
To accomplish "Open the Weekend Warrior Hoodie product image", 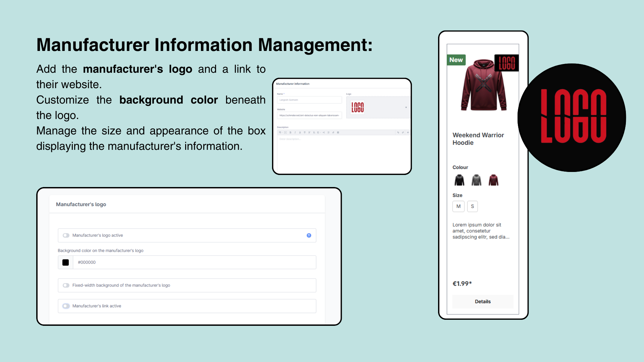I will click(x=483, y=85).
